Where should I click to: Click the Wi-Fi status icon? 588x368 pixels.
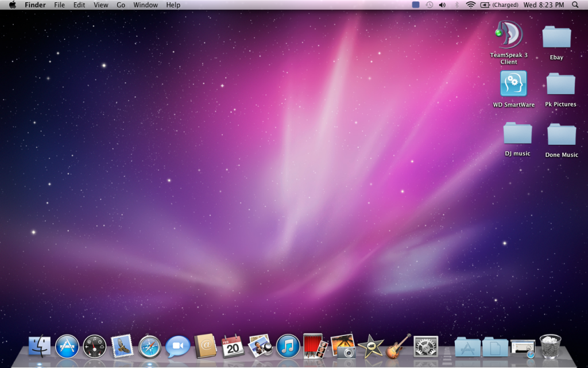point(470,5)
